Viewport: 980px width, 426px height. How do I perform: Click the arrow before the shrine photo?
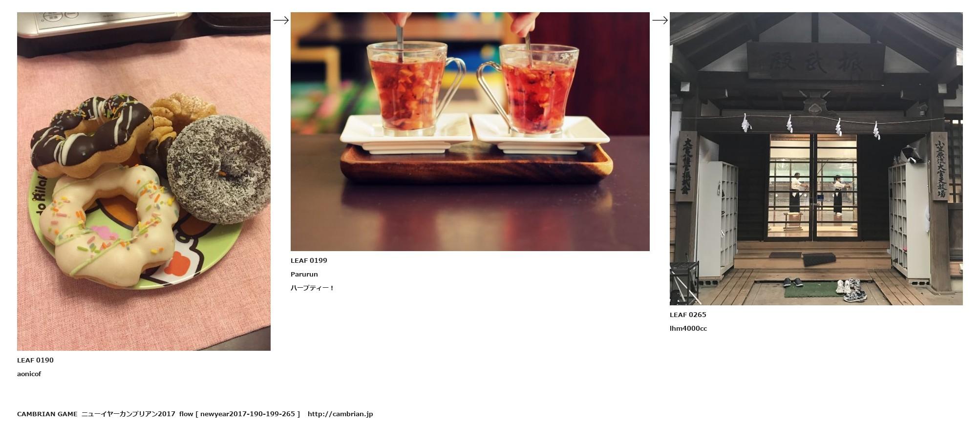pos(660,20)
